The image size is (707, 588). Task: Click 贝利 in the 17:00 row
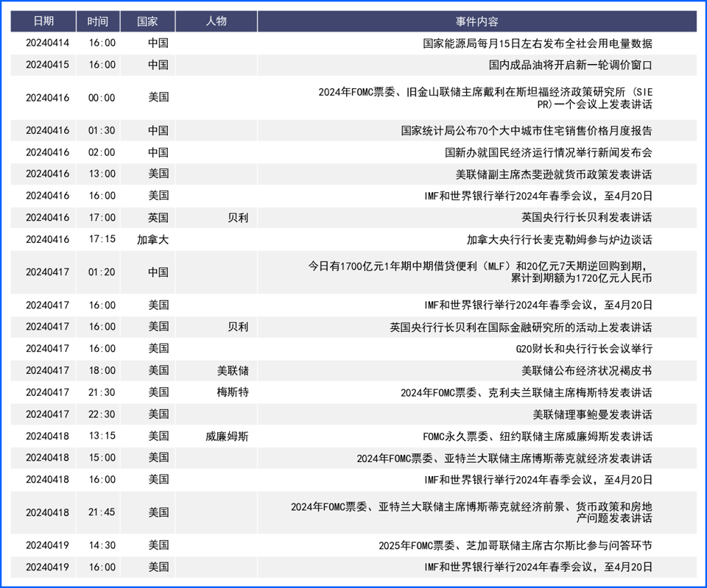(x=238, y=218)
